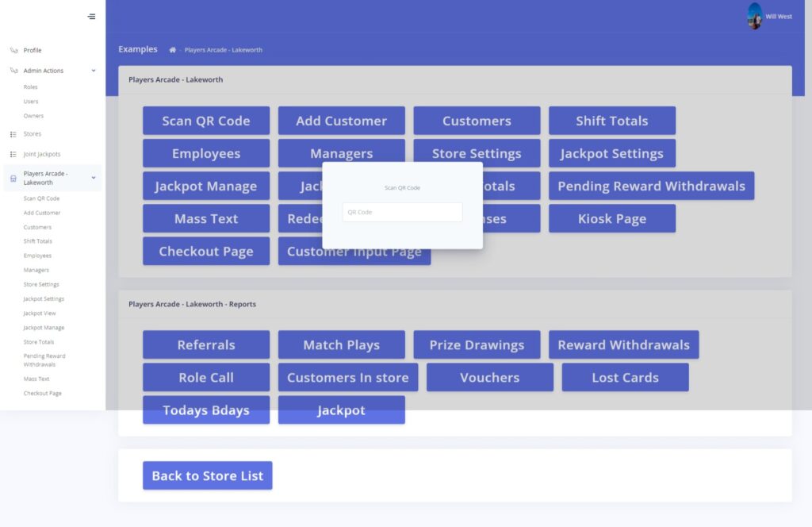Open the Lost Cards report

(x=625, y=377)
